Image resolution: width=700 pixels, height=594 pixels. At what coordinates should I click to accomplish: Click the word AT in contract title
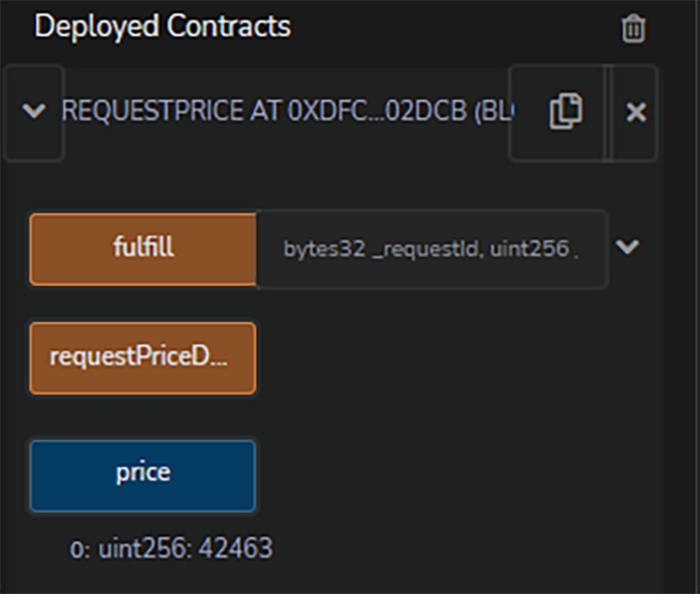[263, 112]
